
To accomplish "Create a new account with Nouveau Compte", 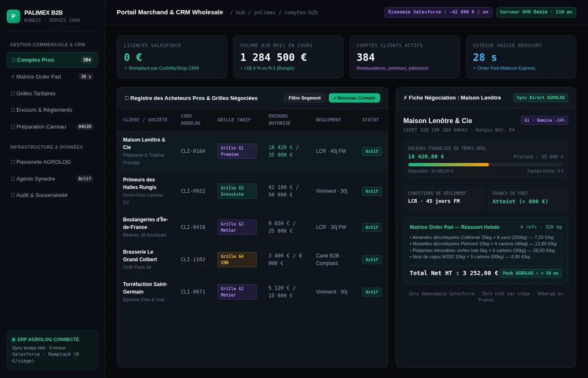I will click(354, 98).
